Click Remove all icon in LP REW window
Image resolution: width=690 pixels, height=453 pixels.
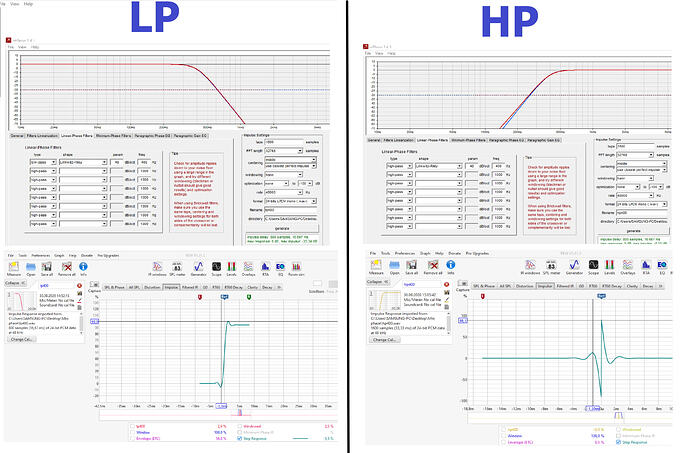66,267
